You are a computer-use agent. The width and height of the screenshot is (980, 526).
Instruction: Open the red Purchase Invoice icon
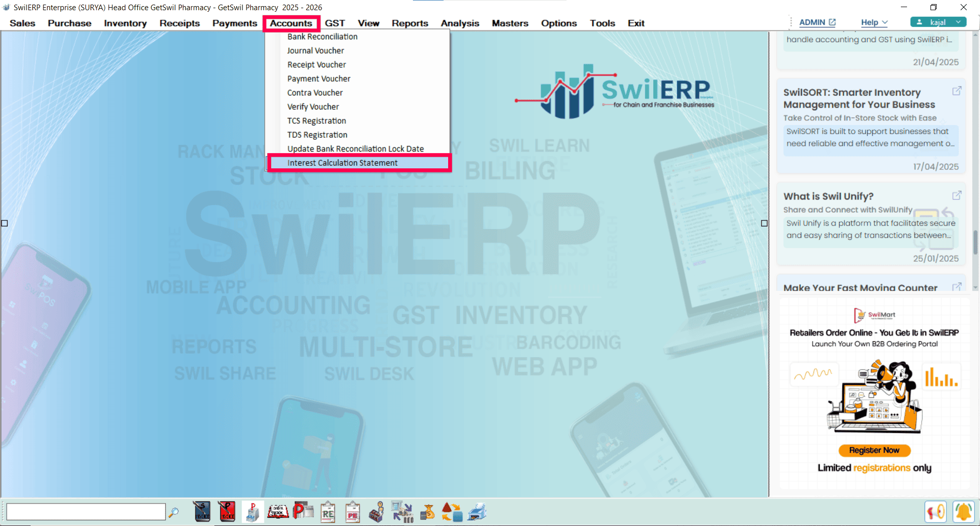coord(227,512)
